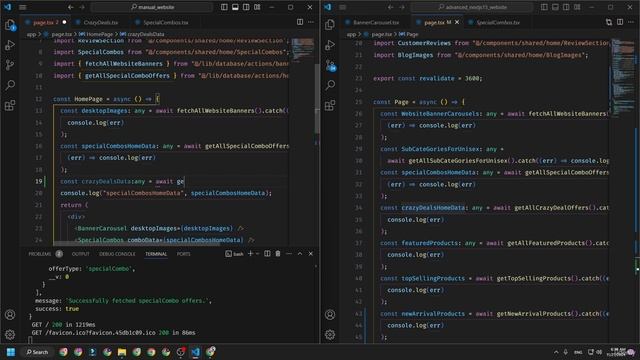Image resolution: width=640 pixels, height=360 pixels.
Task: Open app breadcrumb in right editor
Action: (x=351, y=34)
